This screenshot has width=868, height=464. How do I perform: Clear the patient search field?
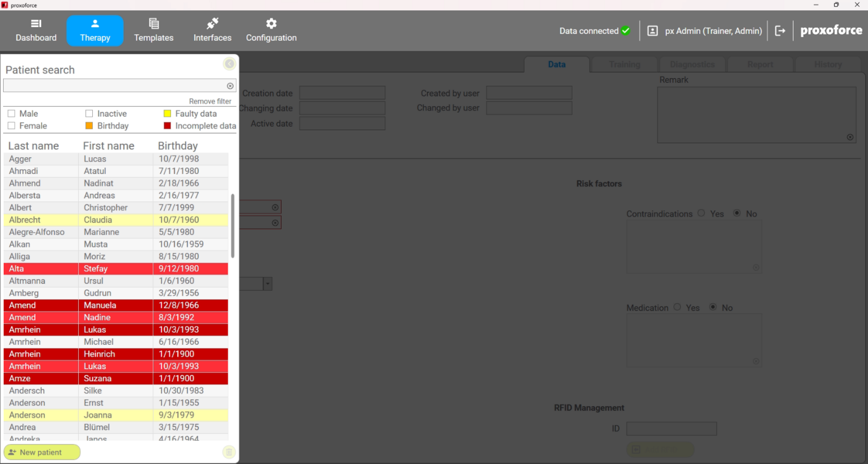pos(230,86)
